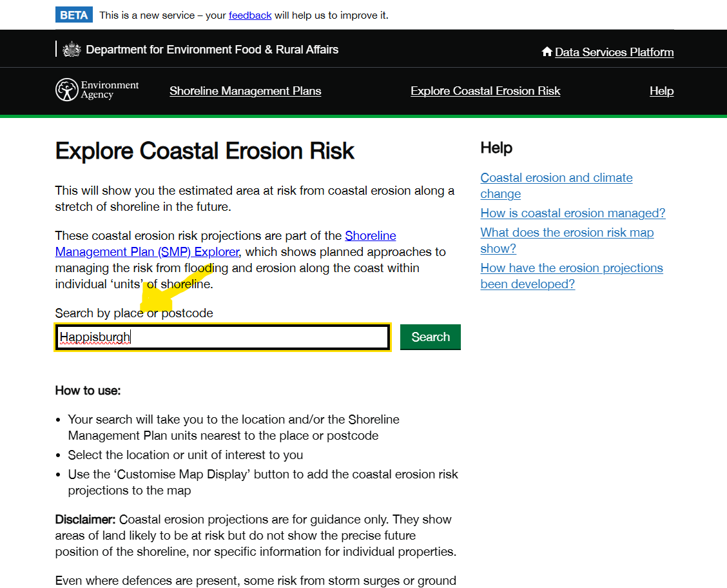
Task: Click the 'Explore Coastal Erosion Risk' page heading
Action: coord(205,152)
